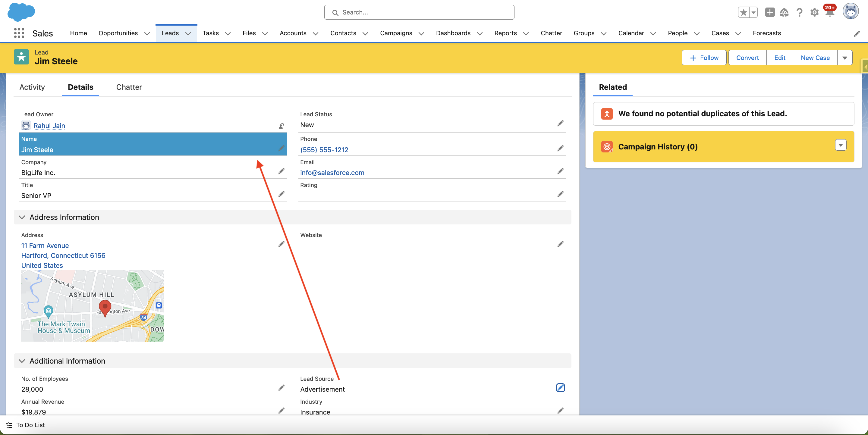Image resolution: width=868 pixels, height=435 pixels.
Task: Open the Forecasts navigation tab
Action: [766, 33]
